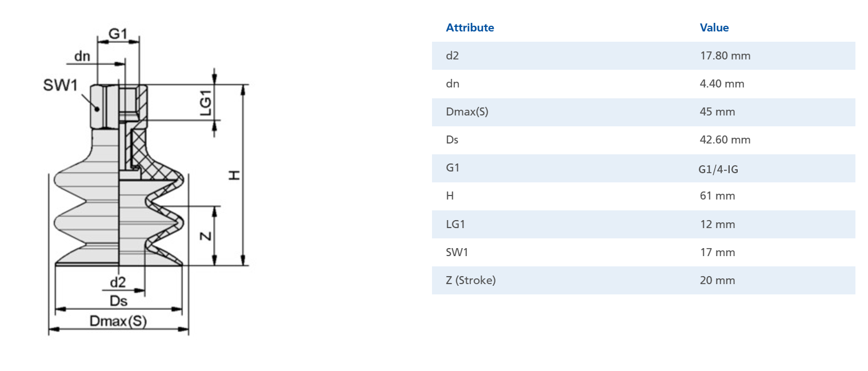Click the Attribute column header

coord(470,27)
